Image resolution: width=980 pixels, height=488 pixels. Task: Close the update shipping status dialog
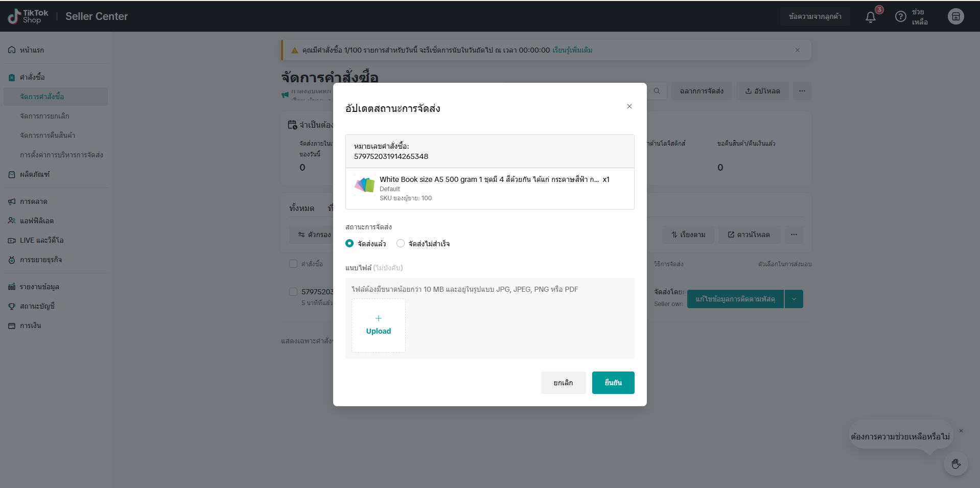coord(629,106)
